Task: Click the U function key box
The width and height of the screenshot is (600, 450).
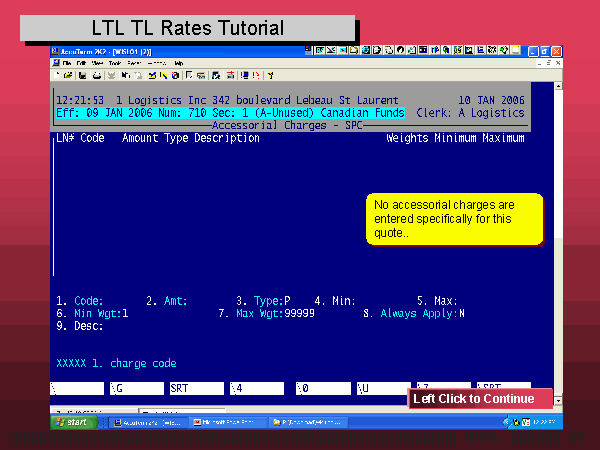Action: 379,388
